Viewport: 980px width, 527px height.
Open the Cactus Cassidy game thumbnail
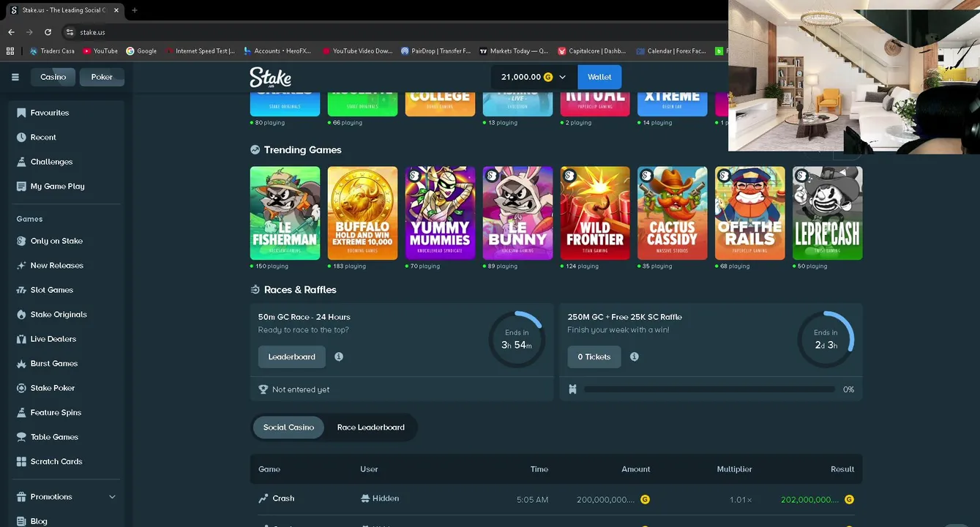pyautogui.click(x=673, y=213)
